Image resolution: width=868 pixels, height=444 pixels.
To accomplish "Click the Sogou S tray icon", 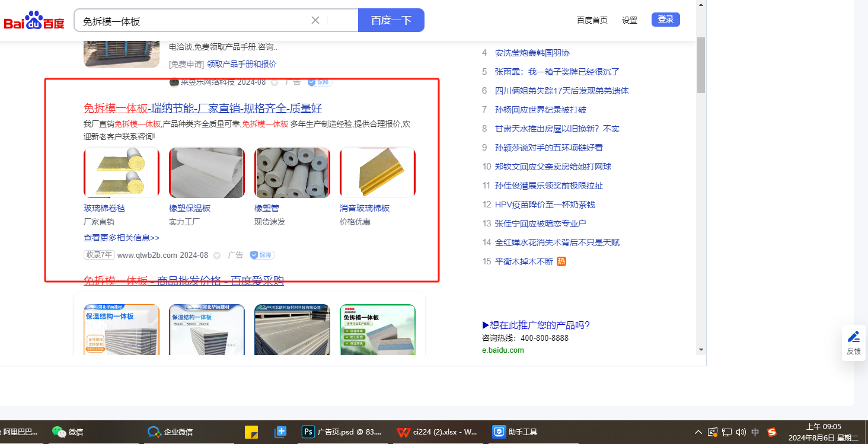I will pyautogui.click(x=772, y=432).
